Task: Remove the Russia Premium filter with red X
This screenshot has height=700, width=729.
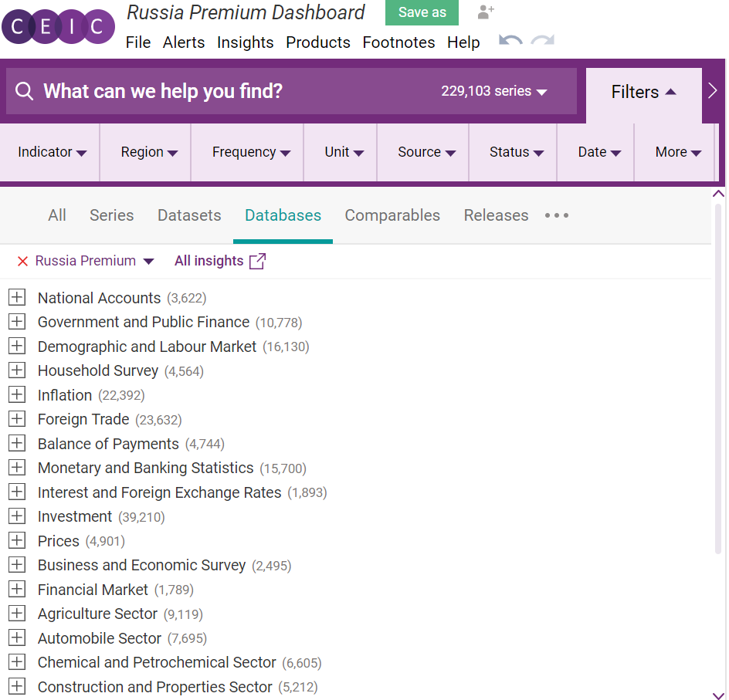Action: (22, 262)
